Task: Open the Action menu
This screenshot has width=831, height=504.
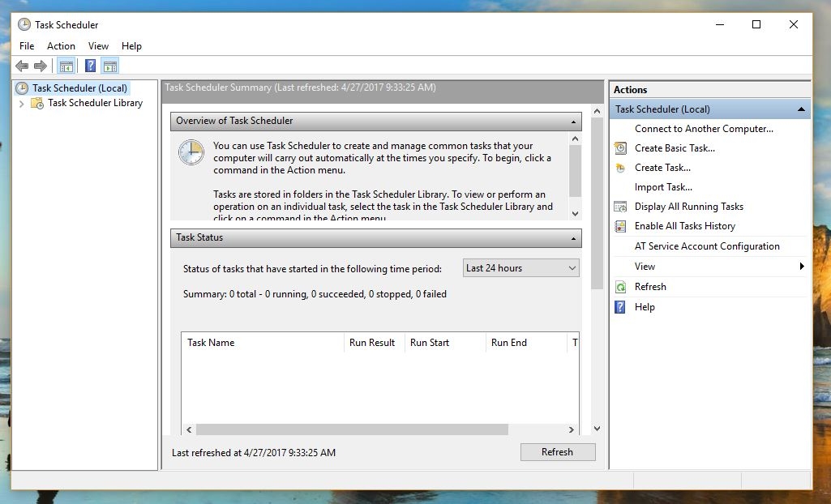Action: 61,46
